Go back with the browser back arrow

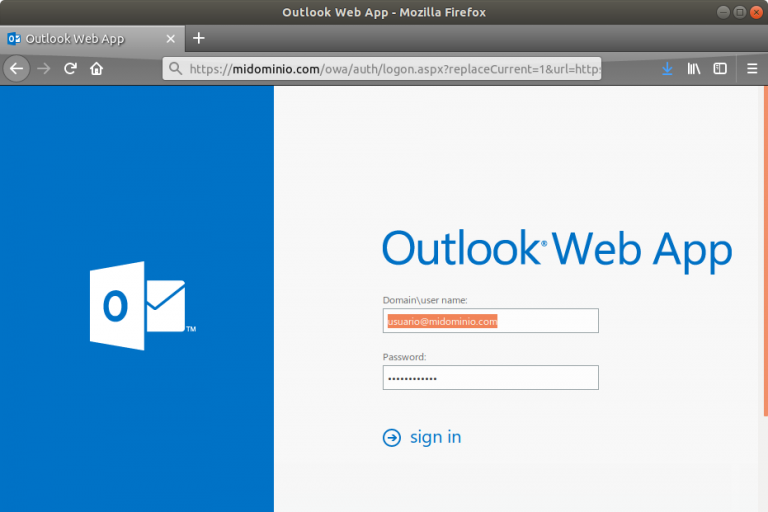click(17, 69)
